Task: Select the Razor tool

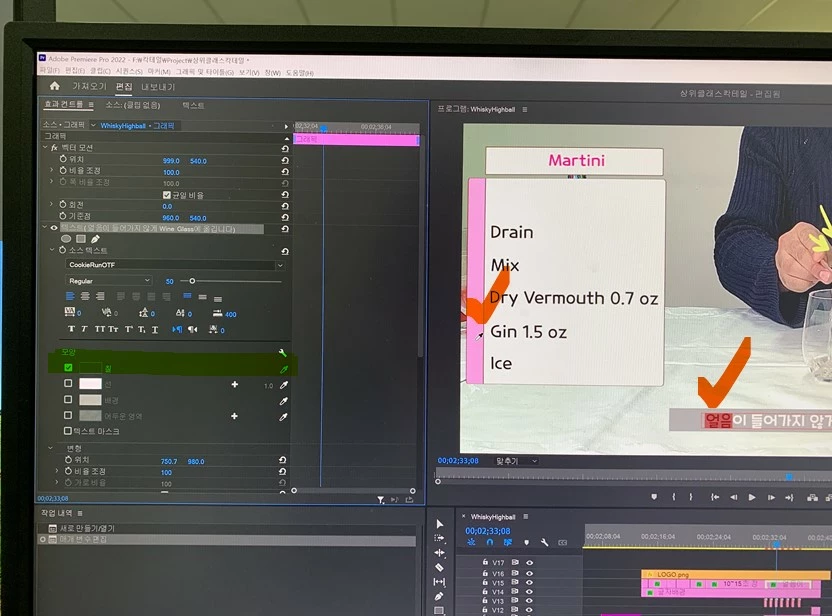Action: point(439,567)
